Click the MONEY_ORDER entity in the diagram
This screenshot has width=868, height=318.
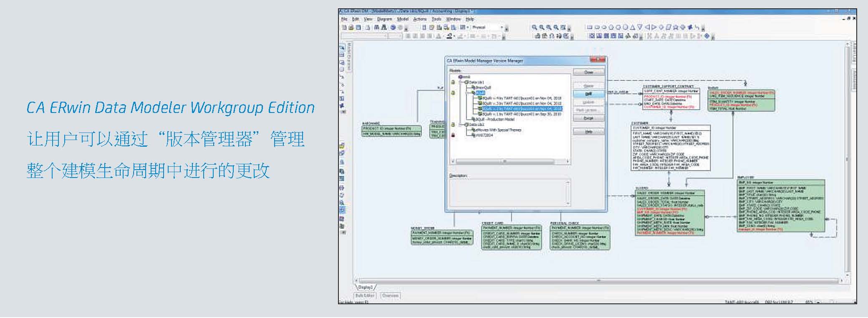tap(442, 237)
